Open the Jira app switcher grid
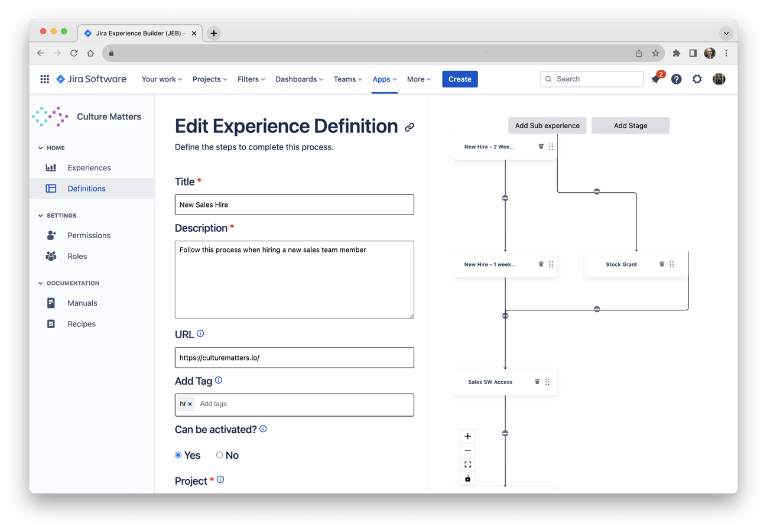The width and height of the screenshot is (767, 532). tap(44, 79)
